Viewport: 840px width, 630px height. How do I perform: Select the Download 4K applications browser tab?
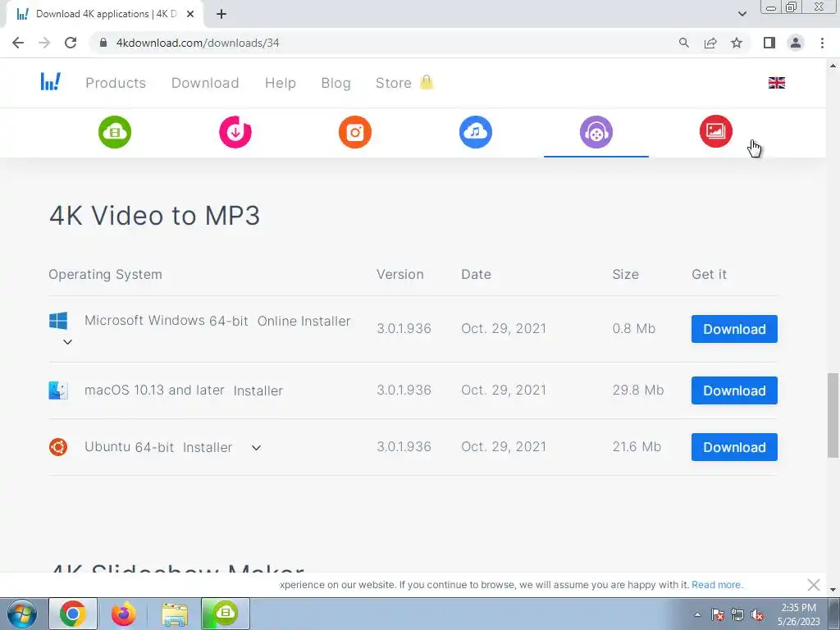tap(105, 14)
